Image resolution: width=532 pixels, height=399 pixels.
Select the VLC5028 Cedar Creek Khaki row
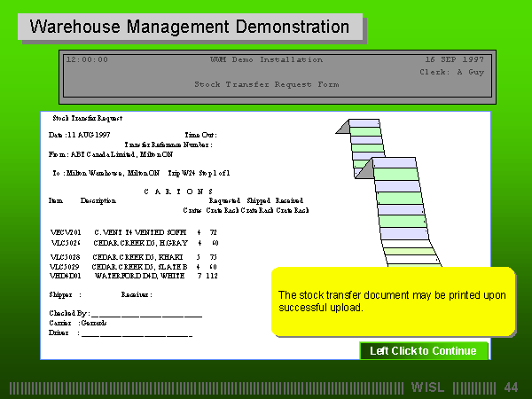tap(133, 255)
